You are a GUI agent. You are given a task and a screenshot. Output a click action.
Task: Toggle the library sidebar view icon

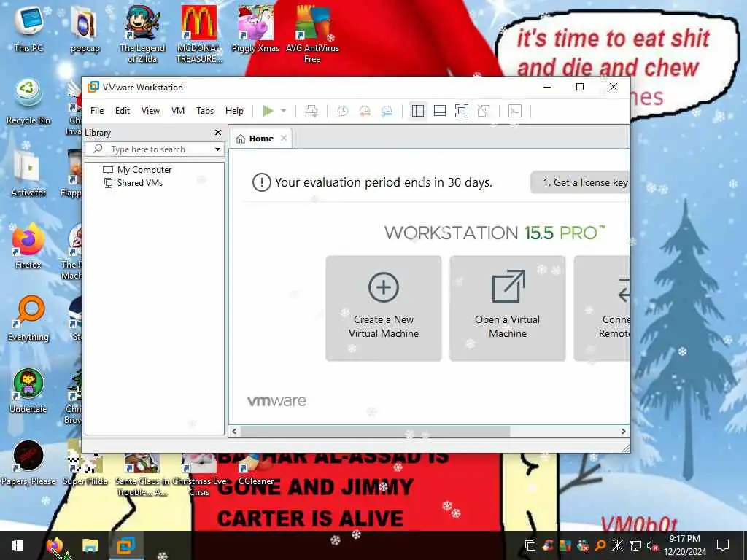point(418,111)
